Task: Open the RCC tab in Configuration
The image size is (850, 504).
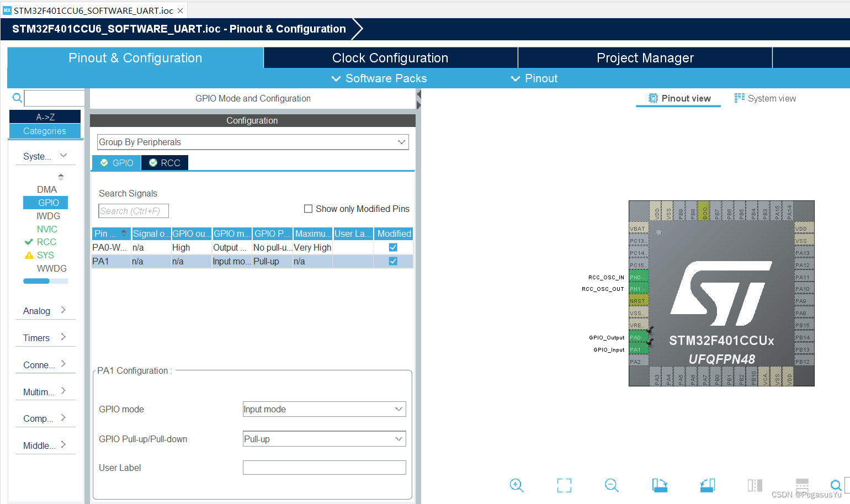Action: coord(165,163)
